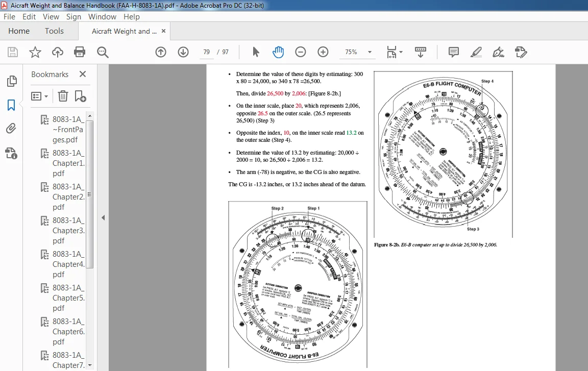Screen dimensions: 588x371
Task: Open the View menu
Action: click(x=51, y=17)
